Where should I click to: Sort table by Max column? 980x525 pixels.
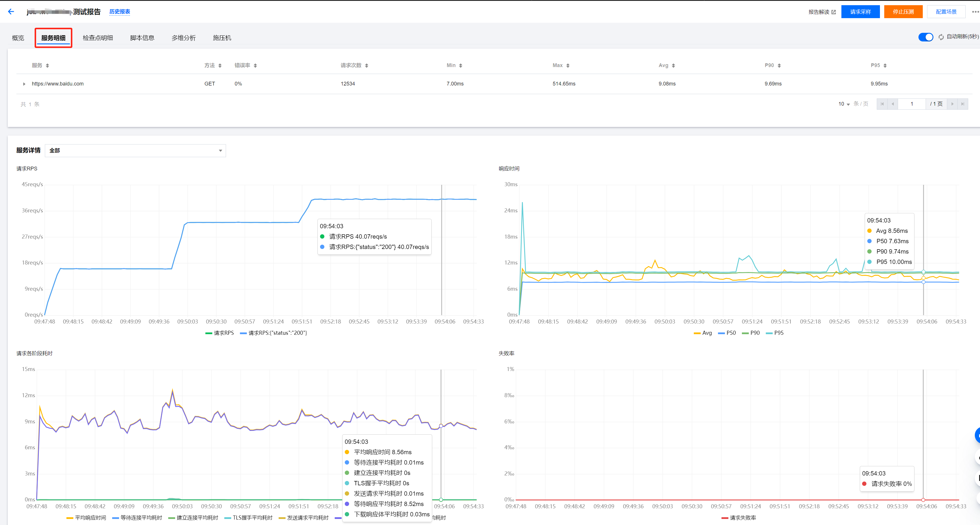tap(568, 66)
